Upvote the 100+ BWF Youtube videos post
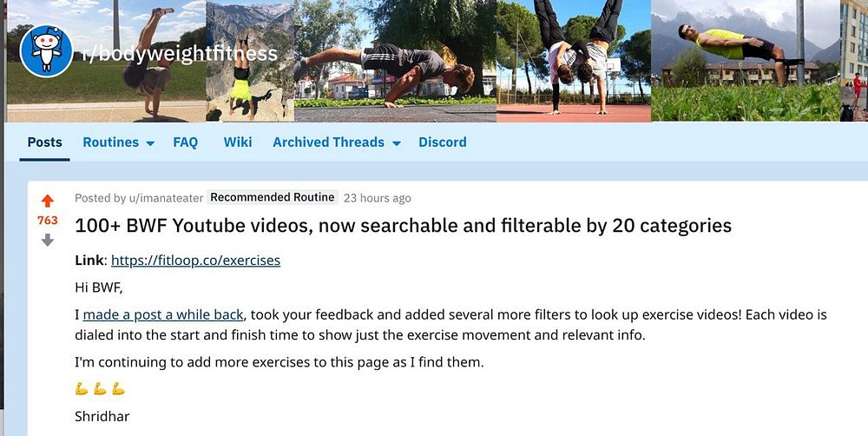This screenshot has height=436, width=868. point(48,201)
